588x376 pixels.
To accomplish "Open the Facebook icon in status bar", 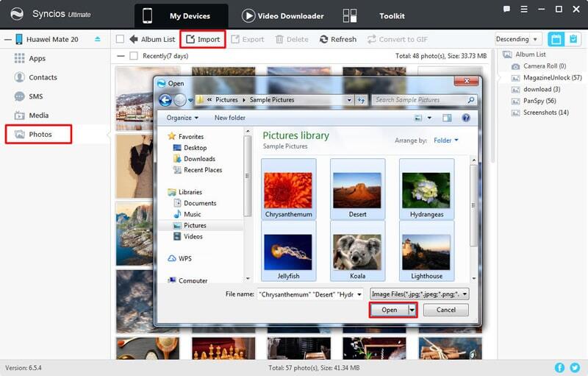I will point(559,367).
